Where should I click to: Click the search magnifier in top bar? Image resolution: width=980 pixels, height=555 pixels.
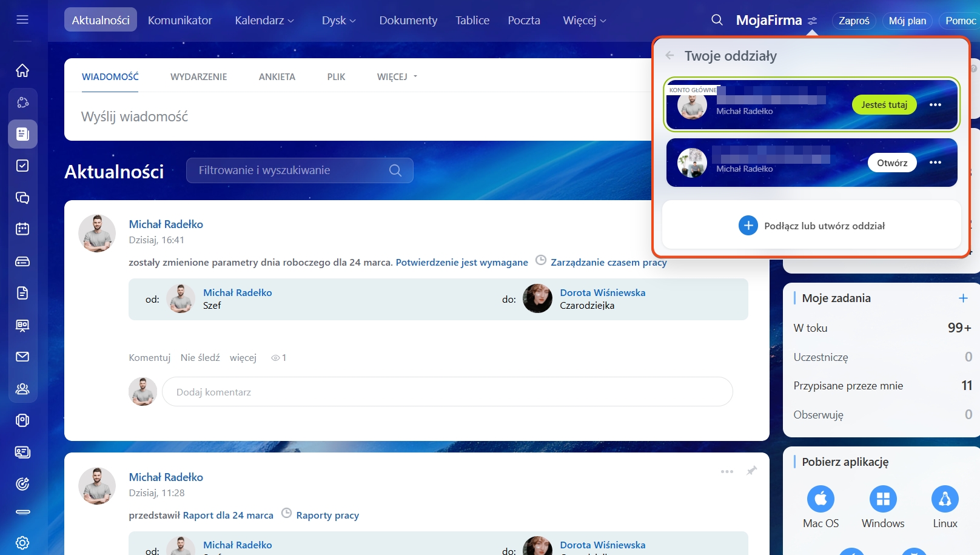tap(717, 20)
